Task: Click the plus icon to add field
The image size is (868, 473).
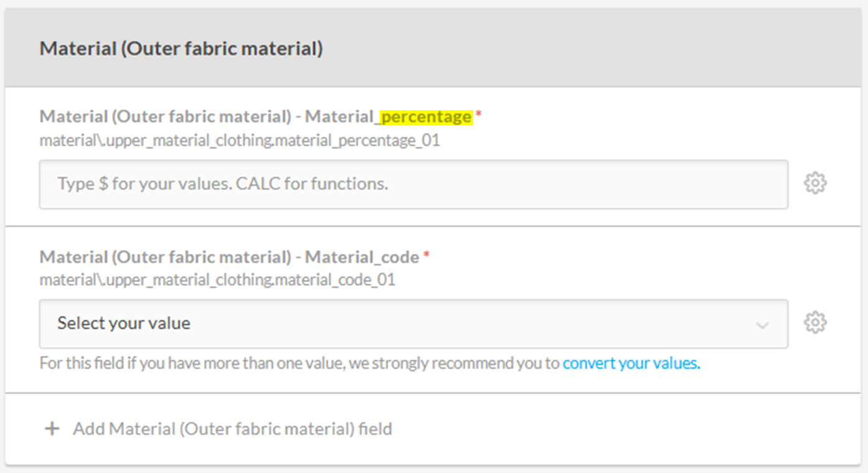Action: tap(52, 429)
